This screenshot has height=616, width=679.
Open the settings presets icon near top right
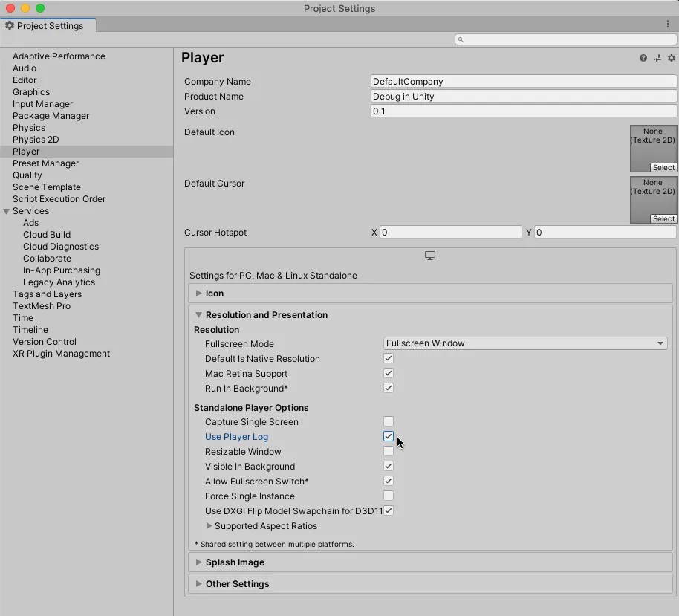tap(657, 58)
